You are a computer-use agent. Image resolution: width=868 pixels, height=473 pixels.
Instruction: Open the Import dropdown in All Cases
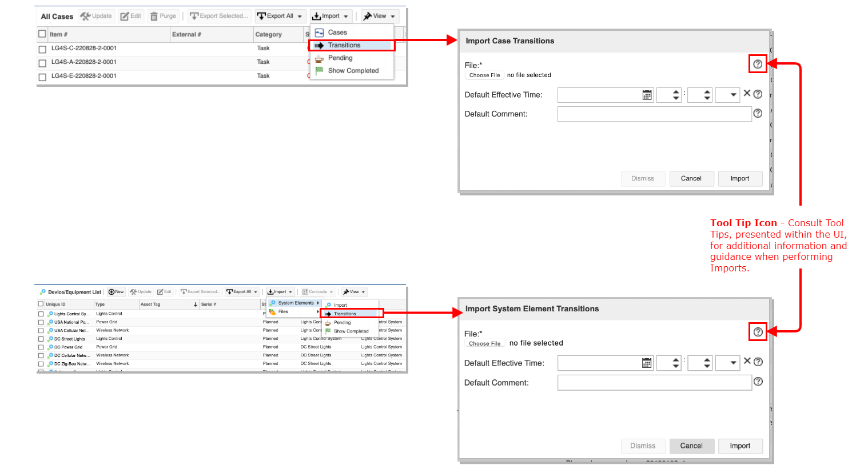pyautogui.click(x=331, y=16)
